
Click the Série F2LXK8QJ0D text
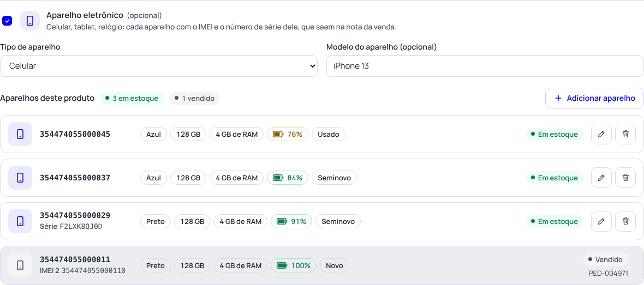click(x=70, y=226)
